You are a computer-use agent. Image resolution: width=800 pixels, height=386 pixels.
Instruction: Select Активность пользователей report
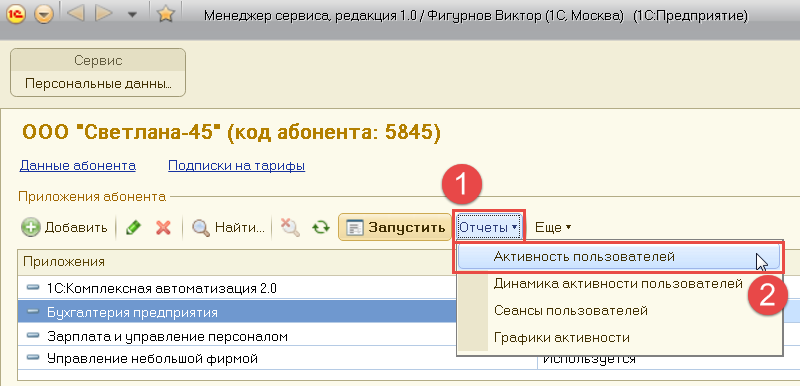(619, 256)
